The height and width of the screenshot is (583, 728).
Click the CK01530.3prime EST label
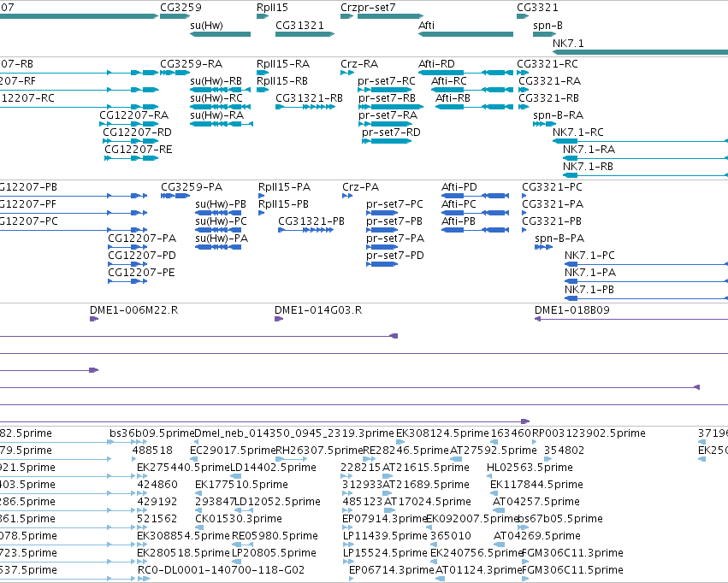point(239,519)
